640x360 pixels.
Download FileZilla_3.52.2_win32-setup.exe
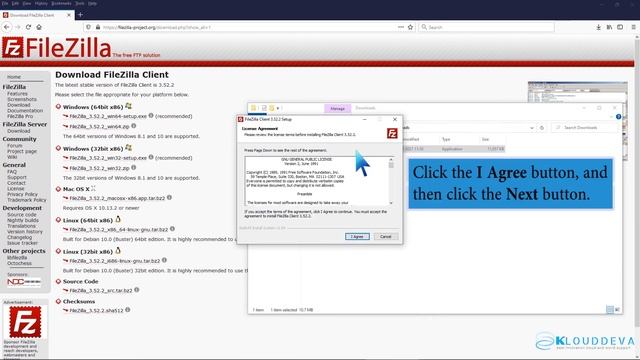coord(108,158)
